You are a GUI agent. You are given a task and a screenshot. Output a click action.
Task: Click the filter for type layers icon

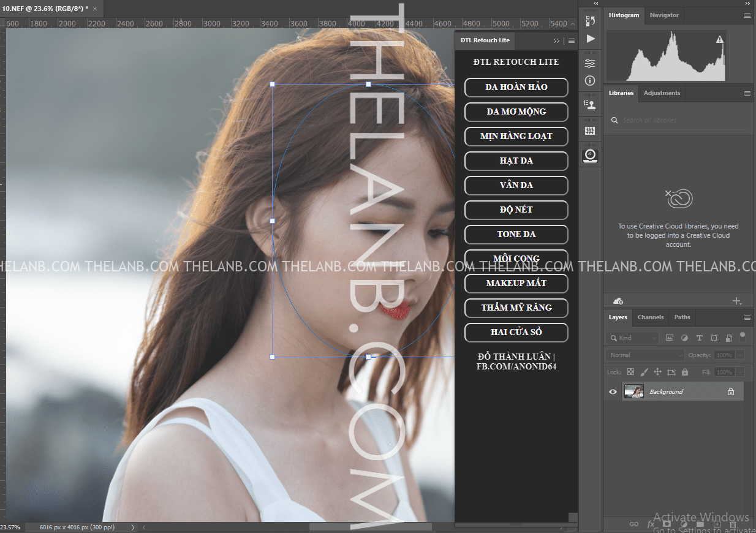point(699,338)
